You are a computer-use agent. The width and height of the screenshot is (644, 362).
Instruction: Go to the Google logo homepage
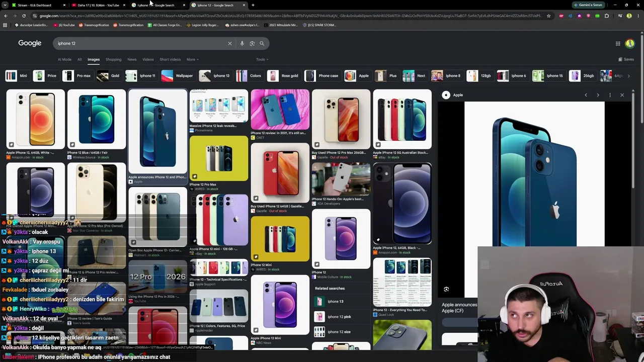pos(30,43)
